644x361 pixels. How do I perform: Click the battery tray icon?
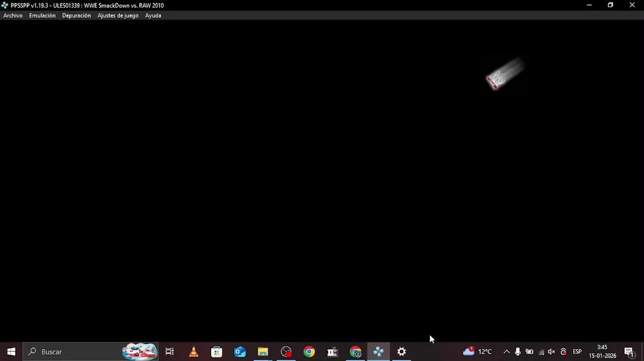(x=529, y=352)
